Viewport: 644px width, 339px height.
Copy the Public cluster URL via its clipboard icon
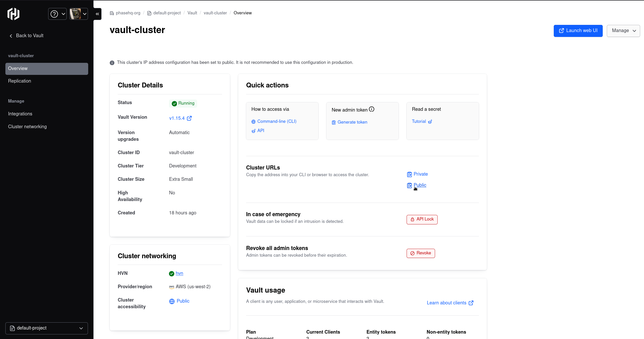pos(410,185)
